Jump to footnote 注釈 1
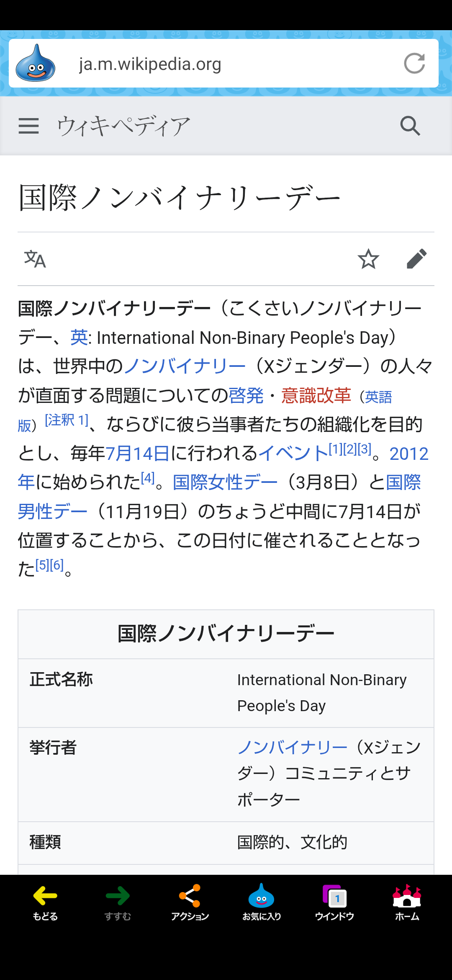This screenshot has width=452, height=980. tap(67, 420)
